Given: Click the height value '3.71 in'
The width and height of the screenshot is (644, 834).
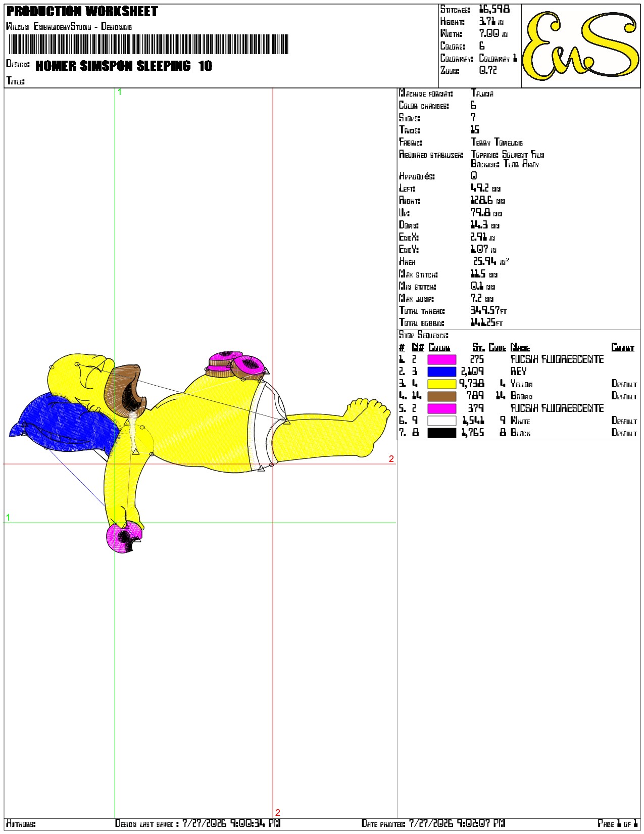Looking at the screenshot, I should click(x=491, y=22).
